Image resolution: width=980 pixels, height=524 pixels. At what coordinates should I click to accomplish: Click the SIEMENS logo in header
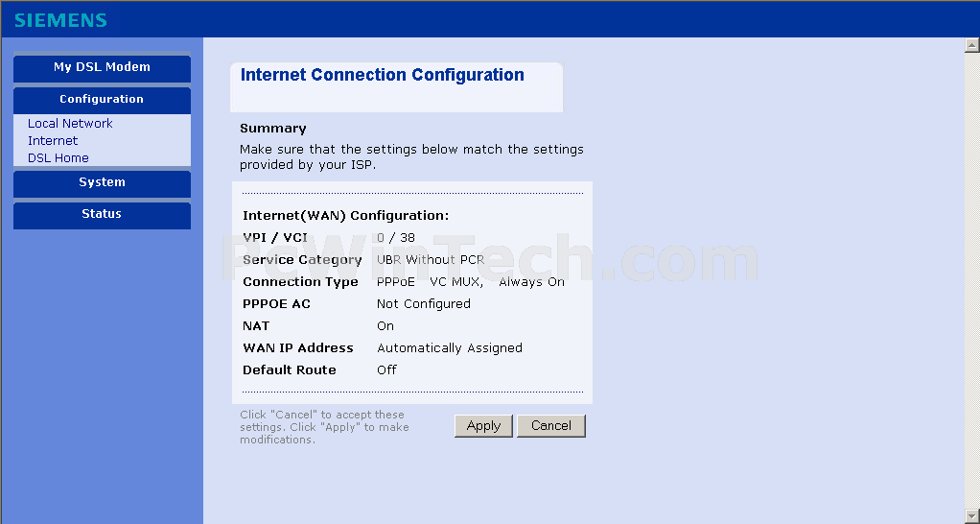[x=60, y=20]
